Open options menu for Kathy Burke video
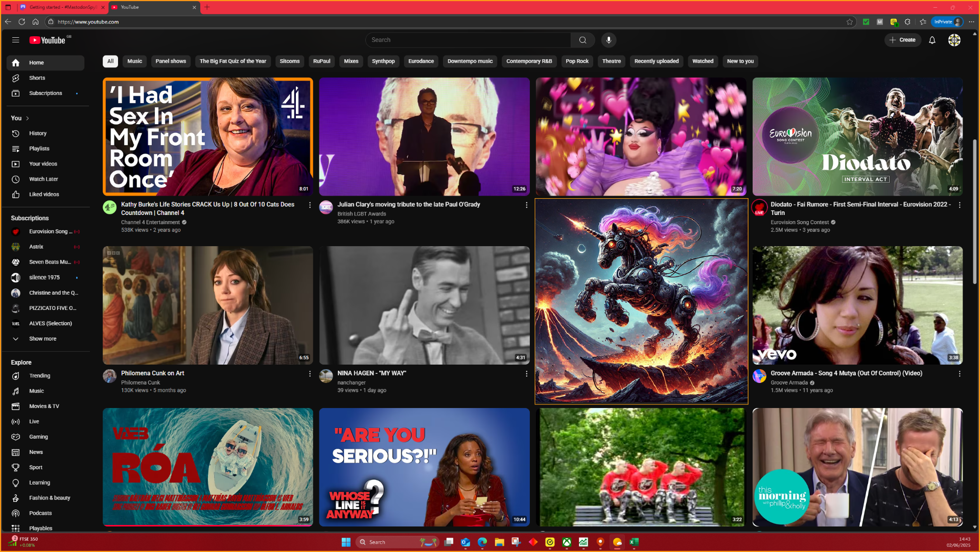This screenshot has width=980, height=552. [310, 205]
